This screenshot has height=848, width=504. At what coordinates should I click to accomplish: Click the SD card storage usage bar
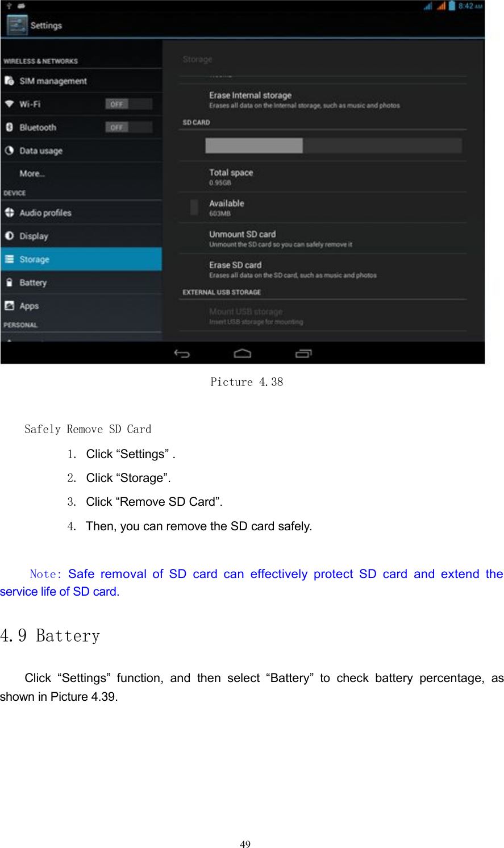pos(332,146)
